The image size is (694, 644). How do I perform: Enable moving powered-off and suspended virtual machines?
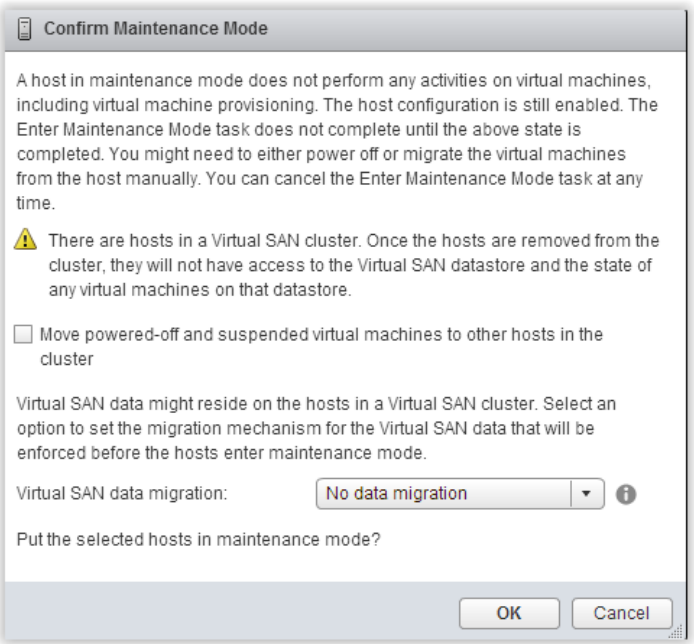coord(23,334)
